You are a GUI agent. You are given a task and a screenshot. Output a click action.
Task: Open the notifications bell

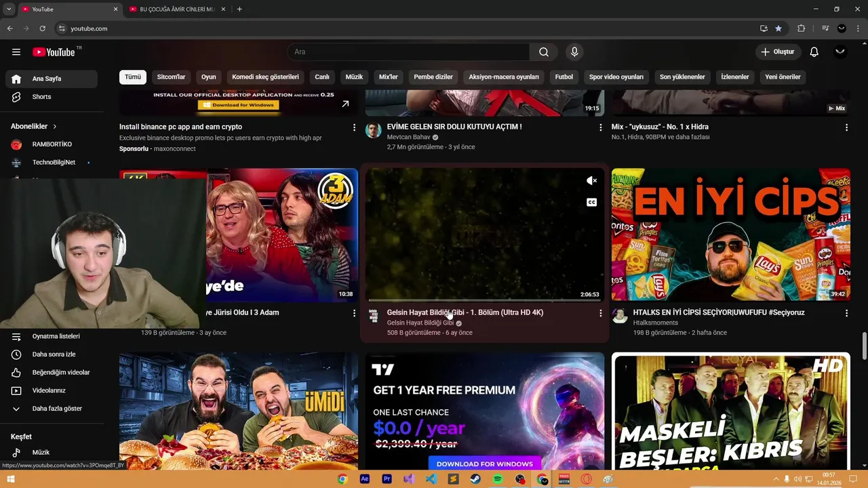(814, 52)
